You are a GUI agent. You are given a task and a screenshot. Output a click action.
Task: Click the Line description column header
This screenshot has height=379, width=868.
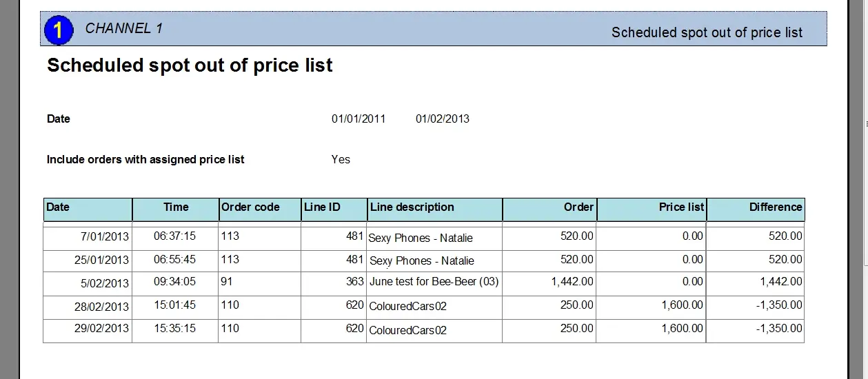tap(412, 207)
